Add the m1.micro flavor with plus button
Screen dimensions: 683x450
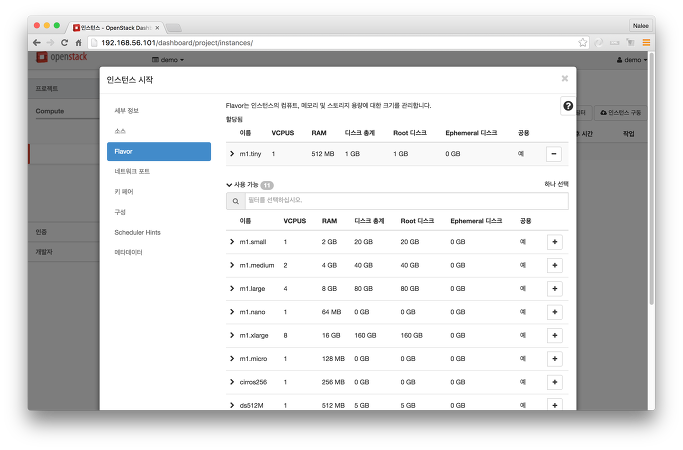pyautogui.click(x=555, y=359)
